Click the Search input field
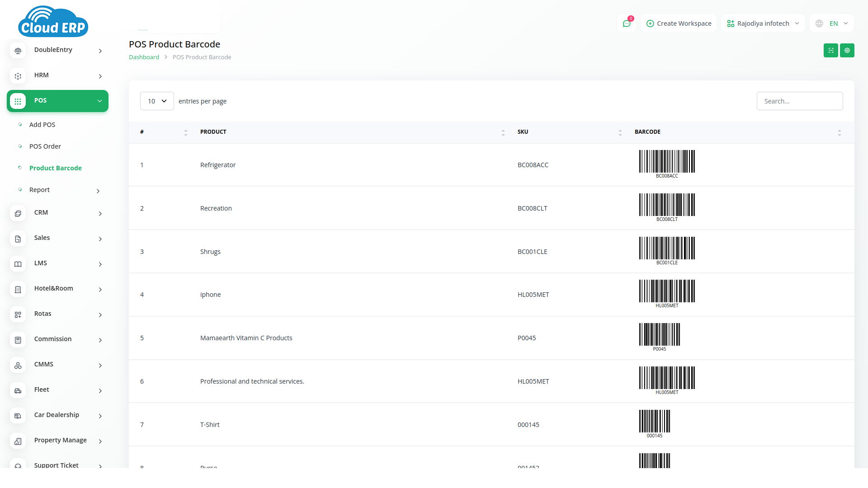This screenshot has height=488, width=868. 799,101
